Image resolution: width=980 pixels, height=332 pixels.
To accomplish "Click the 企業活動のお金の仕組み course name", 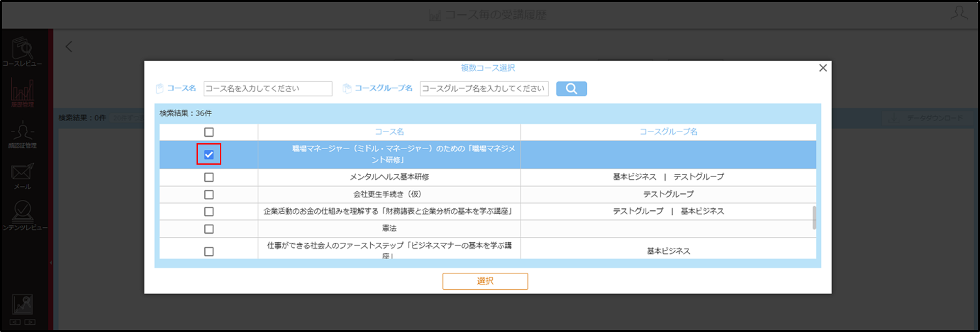I will 389,212.
